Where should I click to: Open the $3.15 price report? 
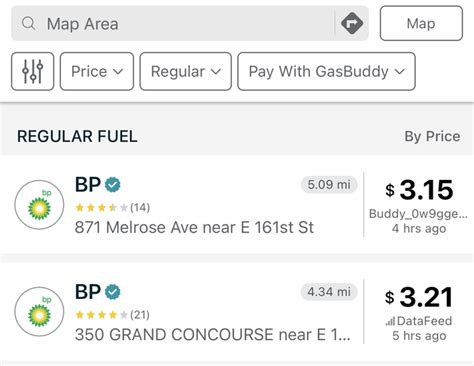tap(419, 190)
